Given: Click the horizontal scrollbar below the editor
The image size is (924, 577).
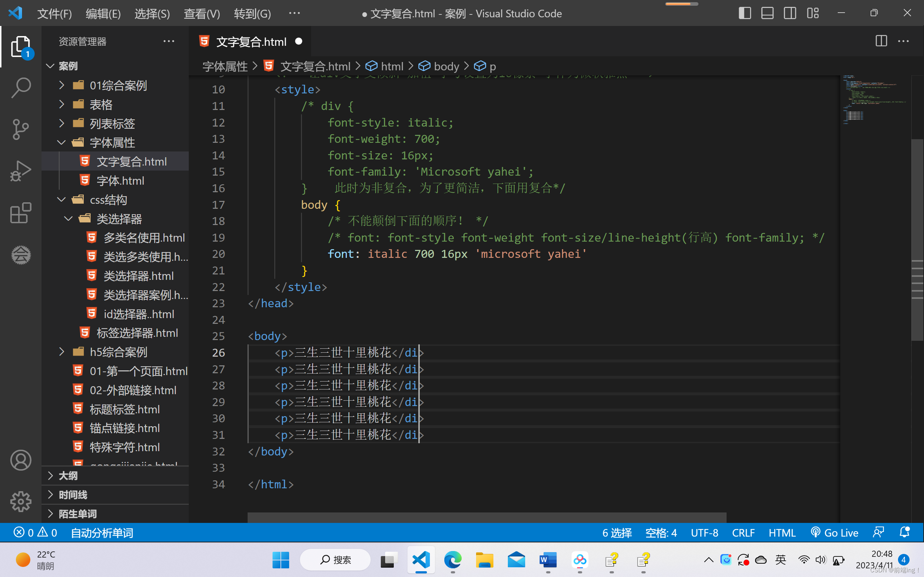Looking at the screenshot, I should (487, 517).
